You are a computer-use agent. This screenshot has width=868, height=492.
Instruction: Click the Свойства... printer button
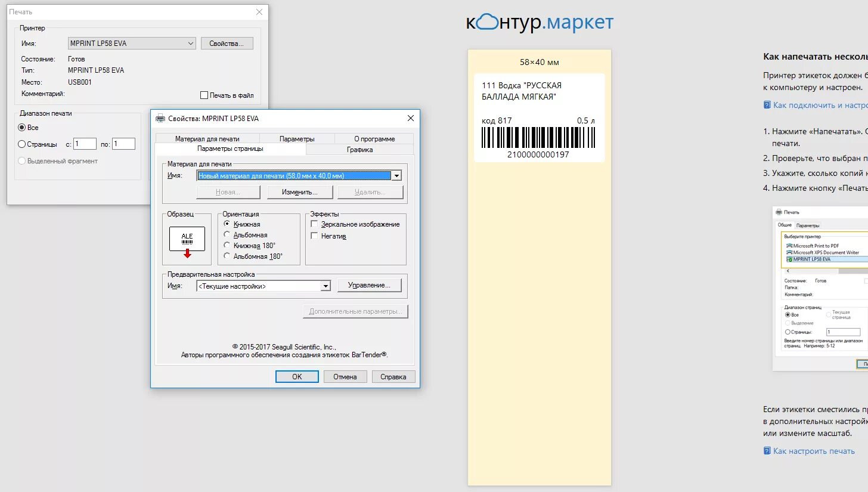pos(227,44)
